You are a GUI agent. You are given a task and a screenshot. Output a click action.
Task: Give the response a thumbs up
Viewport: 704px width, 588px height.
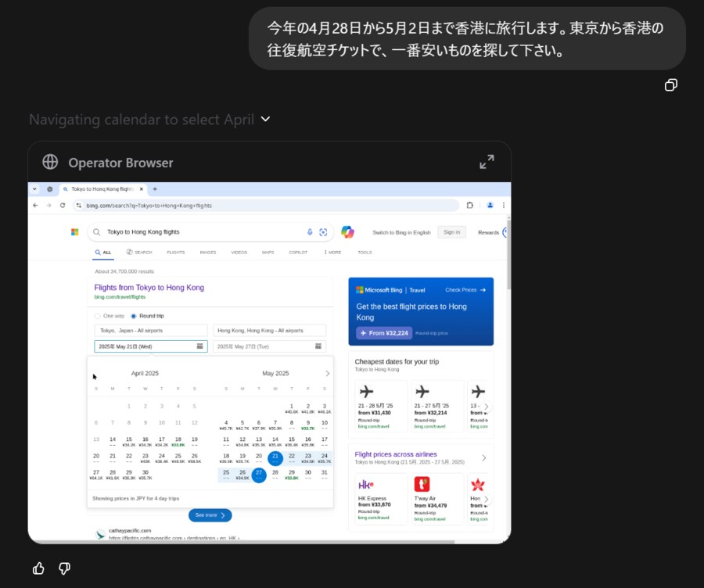click(38, 568)
